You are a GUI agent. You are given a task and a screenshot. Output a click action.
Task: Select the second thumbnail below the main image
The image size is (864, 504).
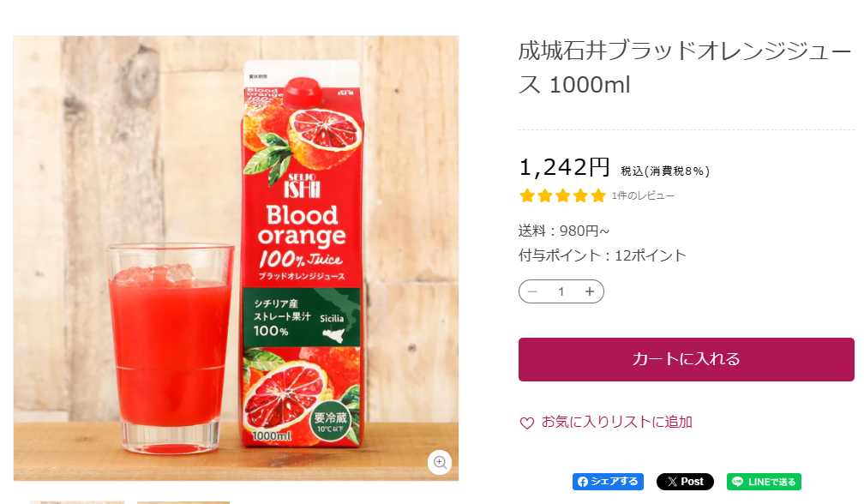click(183, 501)
